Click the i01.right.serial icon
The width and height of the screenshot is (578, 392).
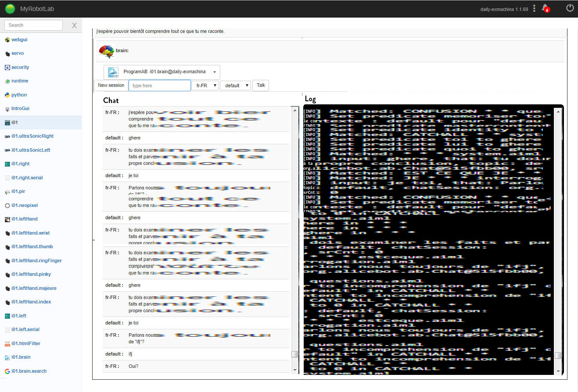pyautogui.click(x=7, y=178)
